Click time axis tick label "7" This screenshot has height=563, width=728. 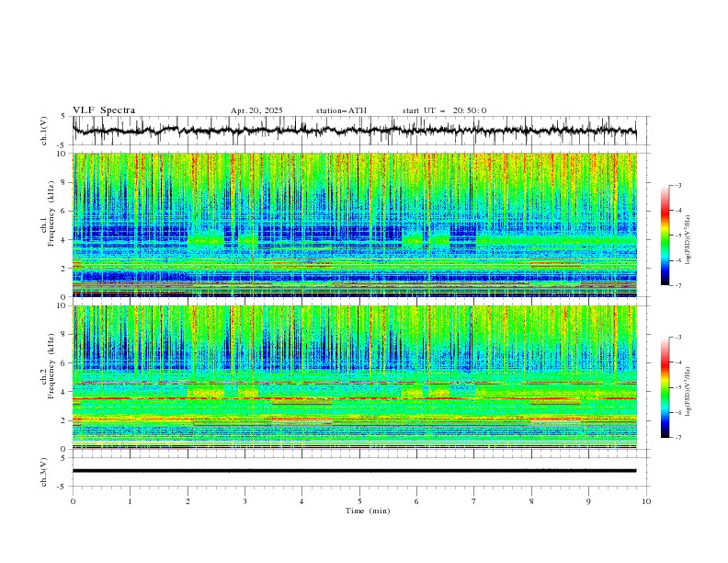(474, 501)
